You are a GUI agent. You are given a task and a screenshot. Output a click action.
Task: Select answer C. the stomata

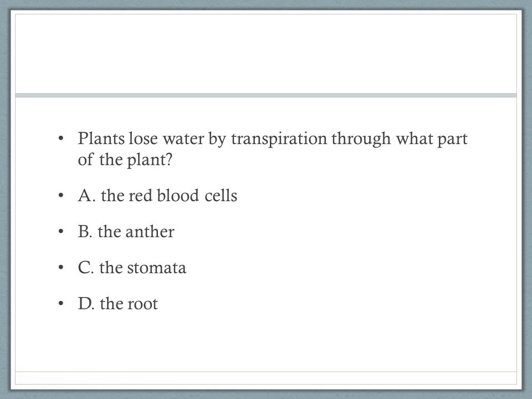(132, 268)
